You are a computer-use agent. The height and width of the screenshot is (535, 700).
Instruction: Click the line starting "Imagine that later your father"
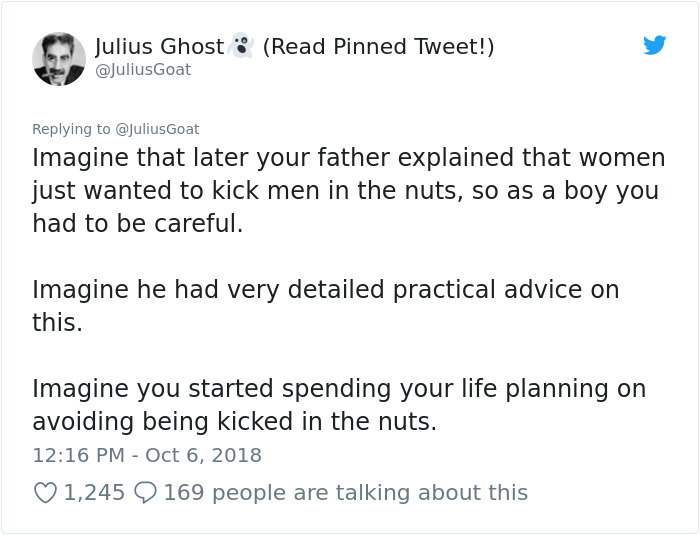tap(348, 158)
